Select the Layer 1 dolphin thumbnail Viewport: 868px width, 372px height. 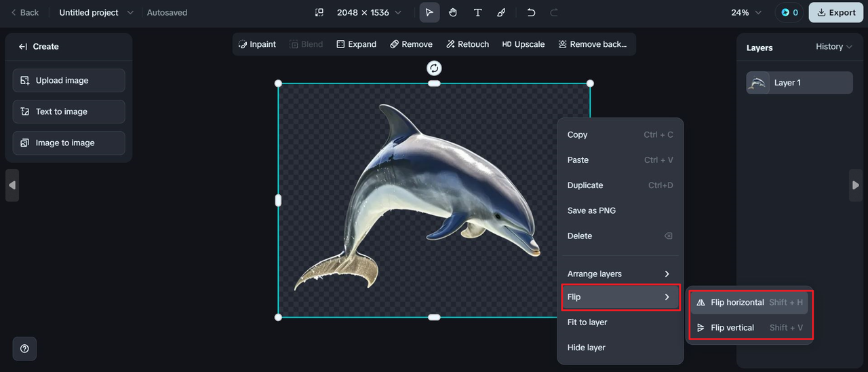(758, 83)
